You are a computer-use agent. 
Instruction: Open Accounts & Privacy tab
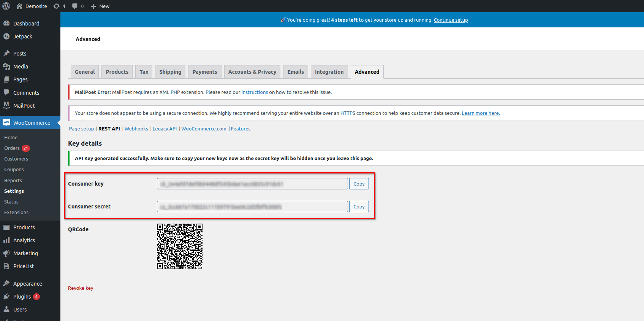(x=252, y=72)
